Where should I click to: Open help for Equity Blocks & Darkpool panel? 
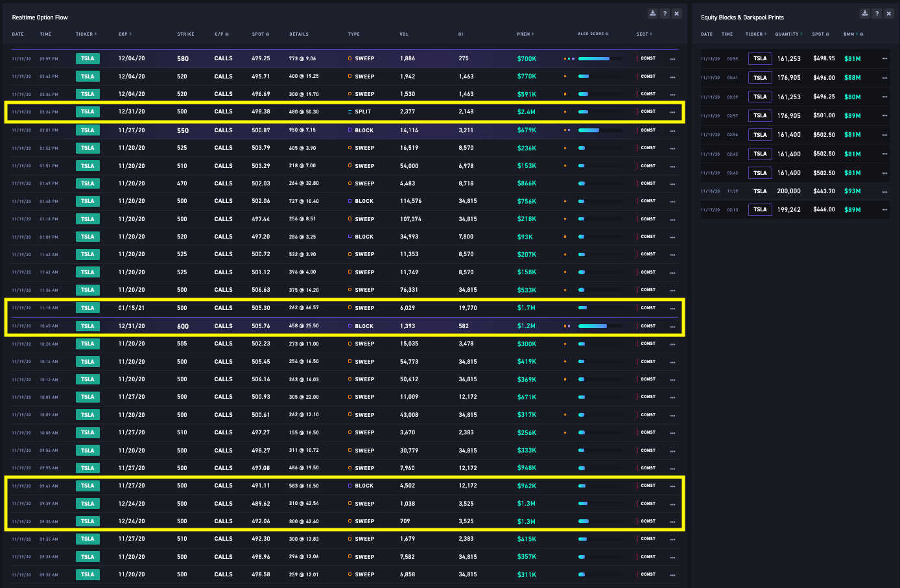[877, 14]
